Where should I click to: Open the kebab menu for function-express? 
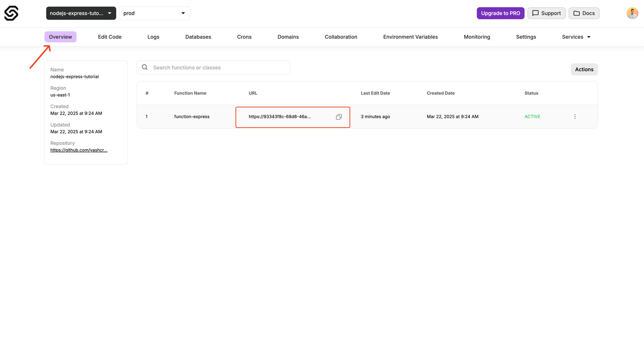575,116
